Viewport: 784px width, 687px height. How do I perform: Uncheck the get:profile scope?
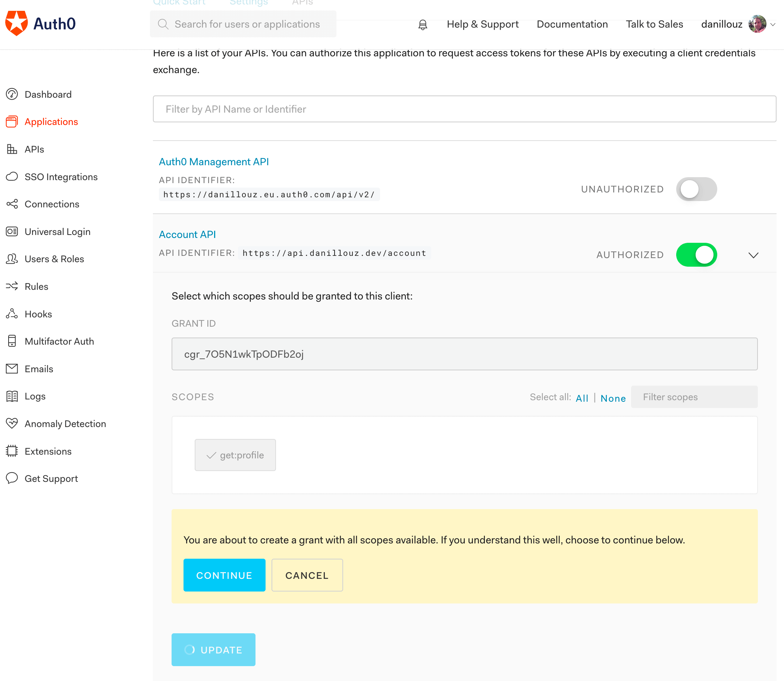coord(235,455)
